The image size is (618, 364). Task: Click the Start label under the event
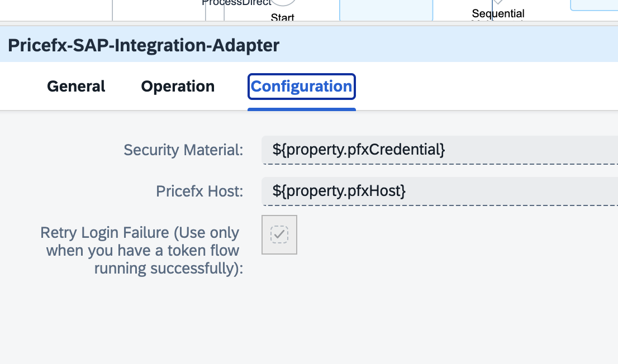point(282,17)
